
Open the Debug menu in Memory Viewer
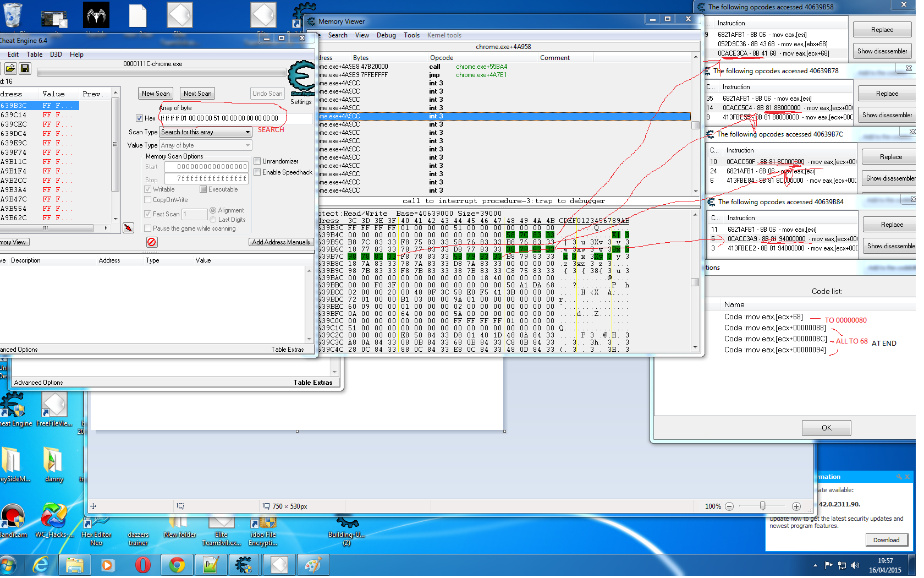click(386, 35)
